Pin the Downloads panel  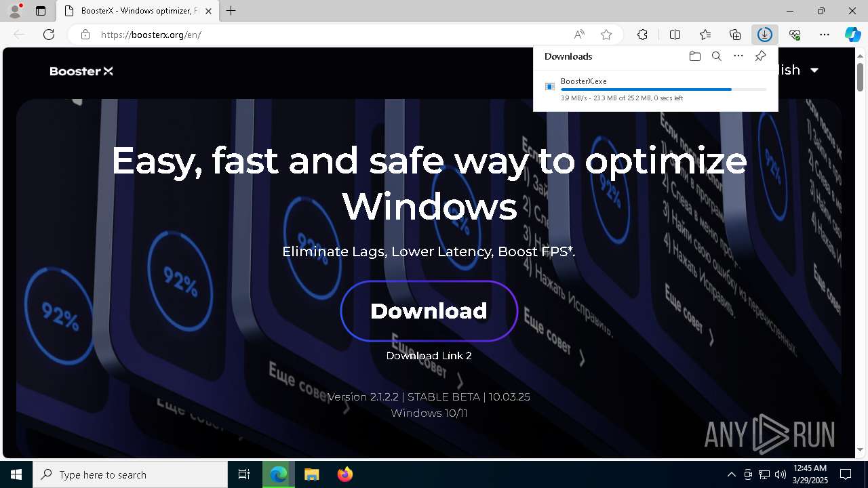760,56
